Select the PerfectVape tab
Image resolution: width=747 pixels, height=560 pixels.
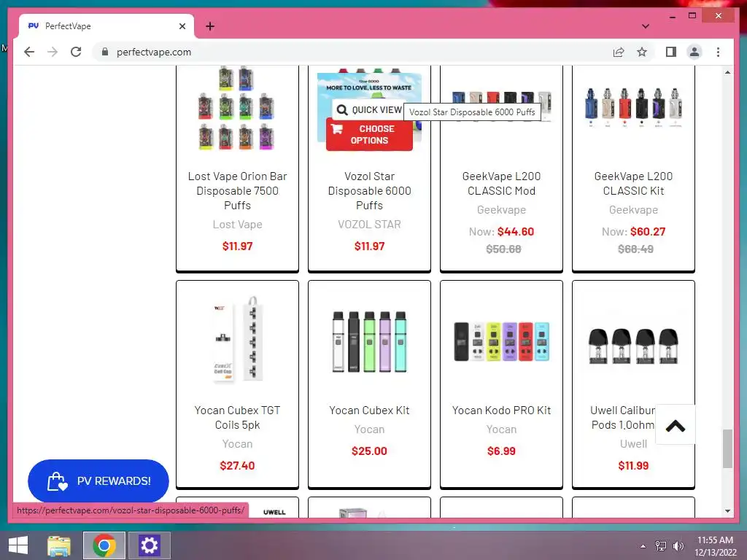107,26
